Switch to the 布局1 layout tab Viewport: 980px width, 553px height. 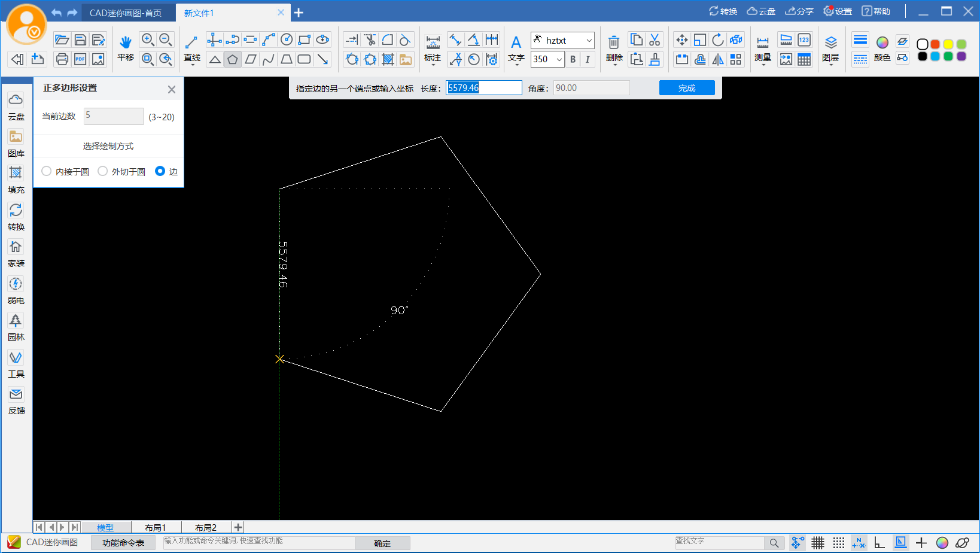(156, 527)
